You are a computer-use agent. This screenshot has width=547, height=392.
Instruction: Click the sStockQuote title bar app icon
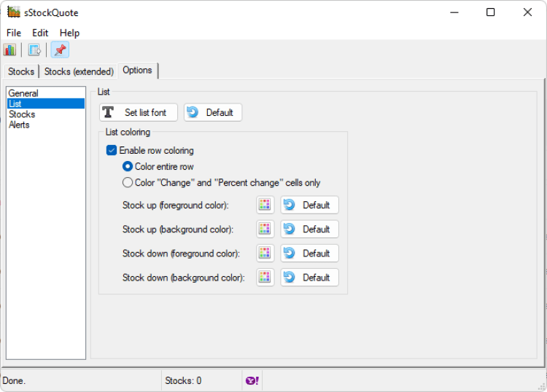pos(14,12)
